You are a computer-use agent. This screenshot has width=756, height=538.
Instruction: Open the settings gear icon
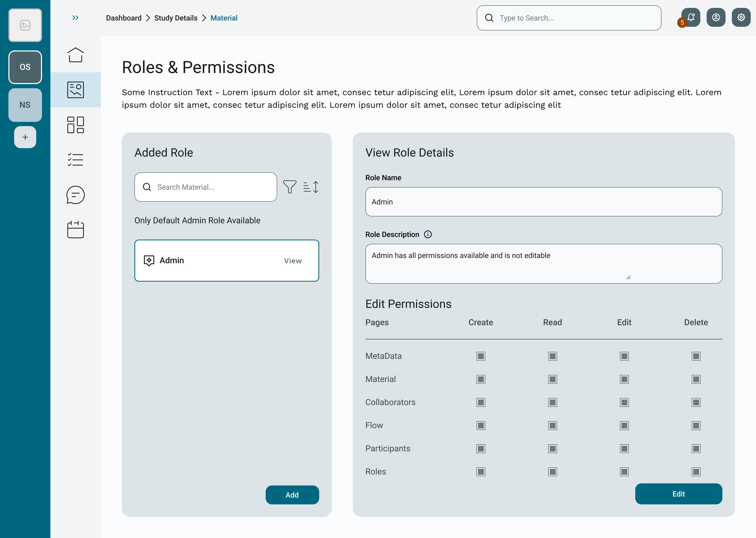click(741, 18)
